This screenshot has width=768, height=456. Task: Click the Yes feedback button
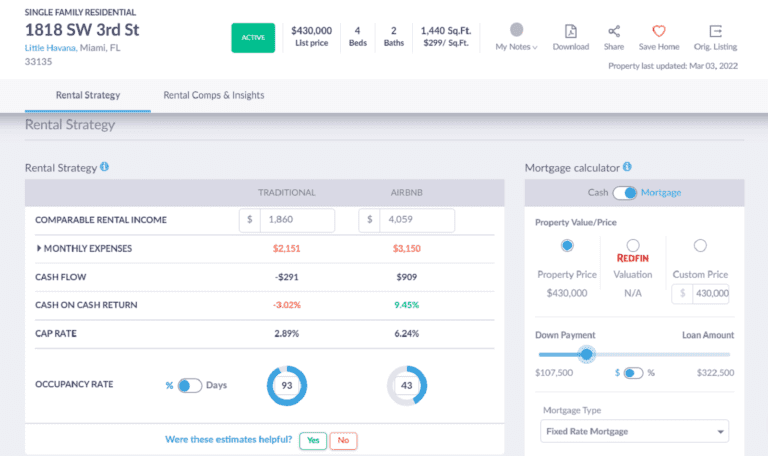point(313,440)
